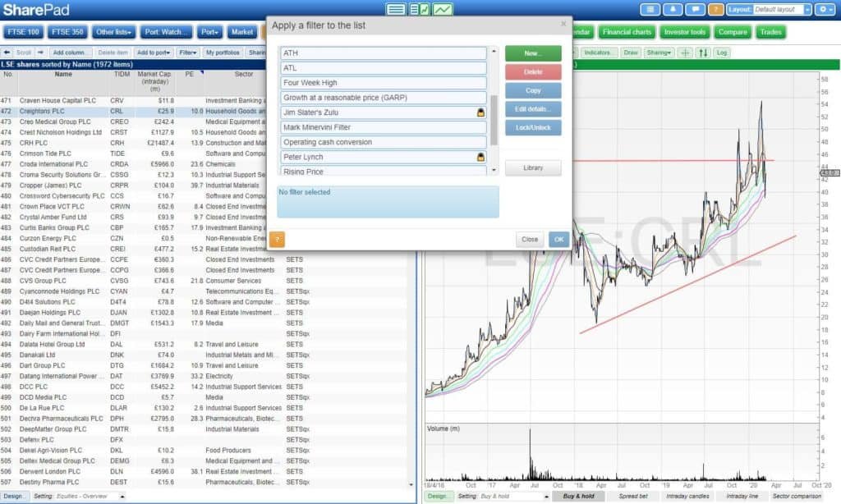841x504 pixels.
Task: Open the settings gear menu
Action: pyautogui.click(x=824, y=10)
